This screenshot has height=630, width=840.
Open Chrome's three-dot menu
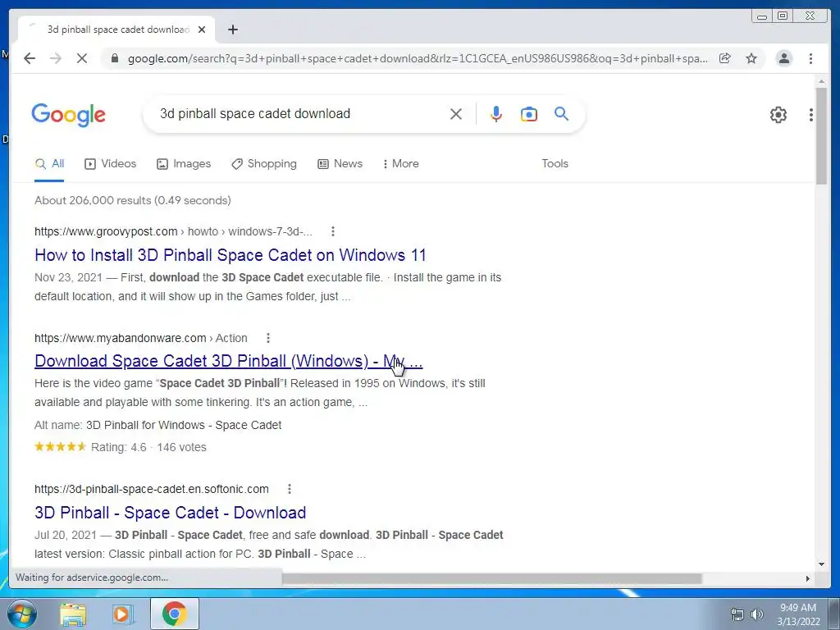[x=810, y=58]
